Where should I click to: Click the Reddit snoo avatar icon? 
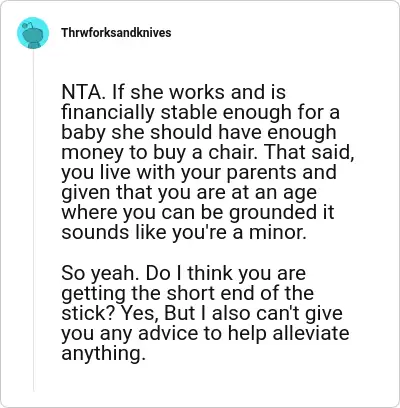[33, 33]
